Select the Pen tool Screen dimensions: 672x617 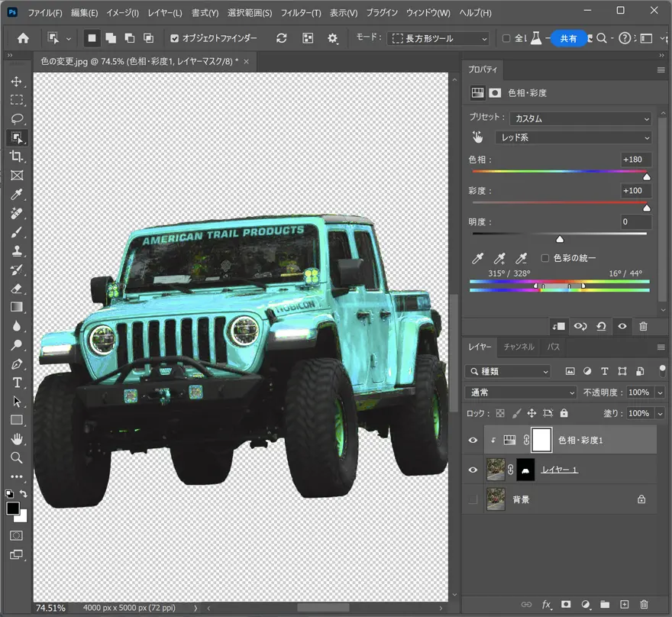coord(17,364)
